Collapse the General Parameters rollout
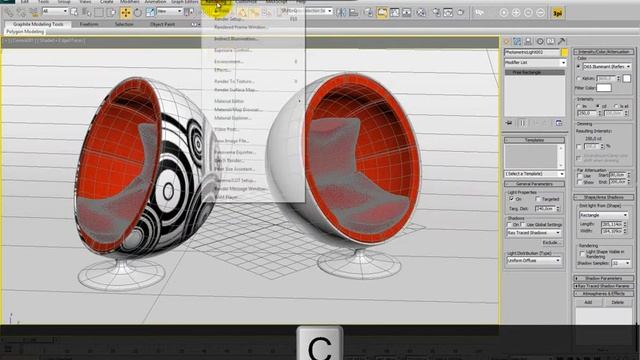Image resolution: width=640 pixels, height=360 pixels. 534,184
